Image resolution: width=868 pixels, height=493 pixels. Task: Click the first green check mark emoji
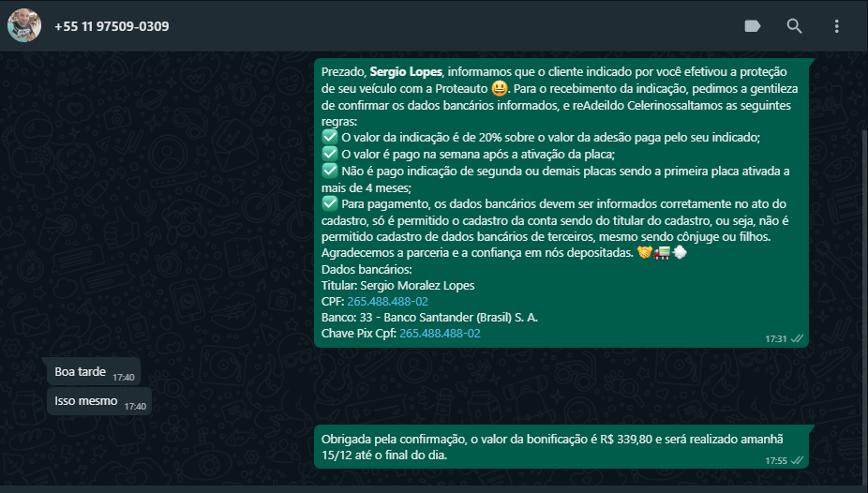coord(330,137)
